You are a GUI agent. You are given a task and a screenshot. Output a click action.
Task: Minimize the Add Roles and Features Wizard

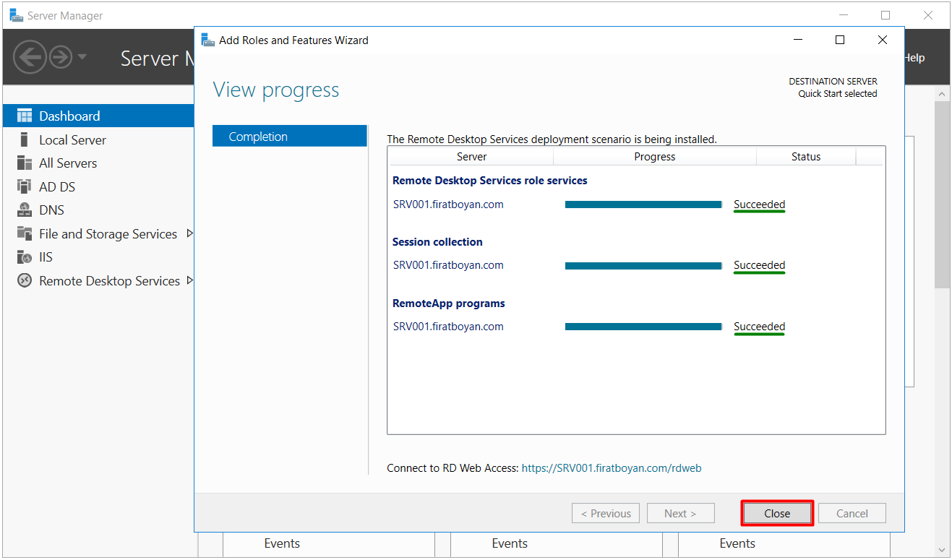coord(797,40)
